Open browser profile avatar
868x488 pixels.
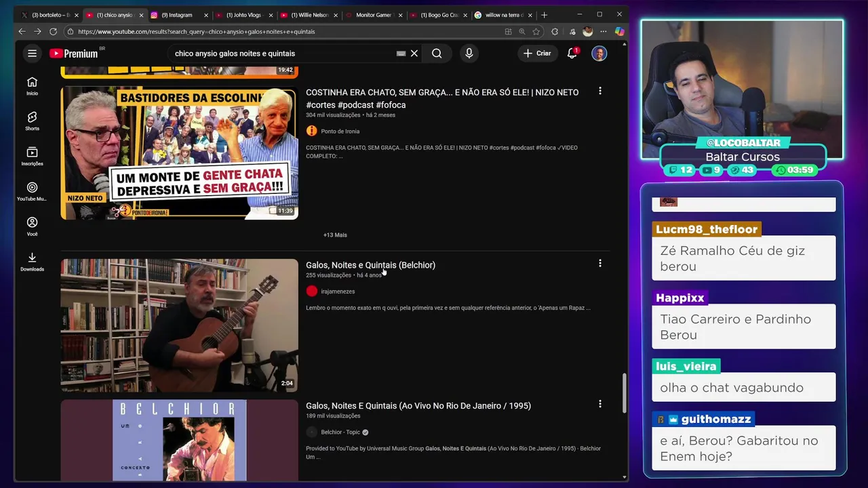coord(587,31)
